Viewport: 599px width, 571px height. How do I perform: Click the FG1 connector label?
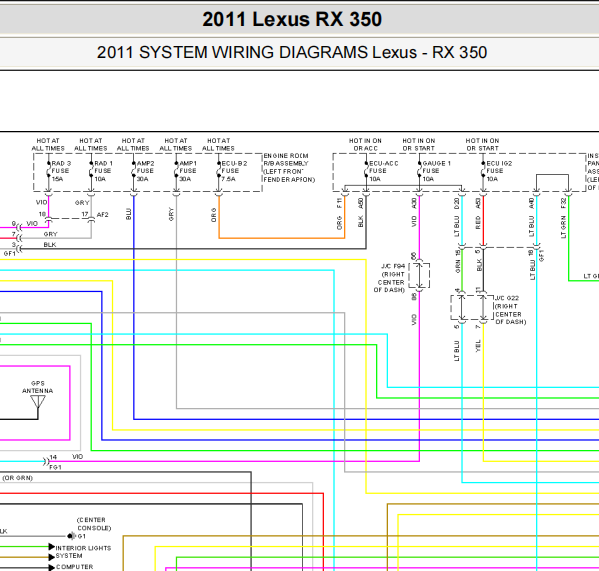tap(55, 467)
